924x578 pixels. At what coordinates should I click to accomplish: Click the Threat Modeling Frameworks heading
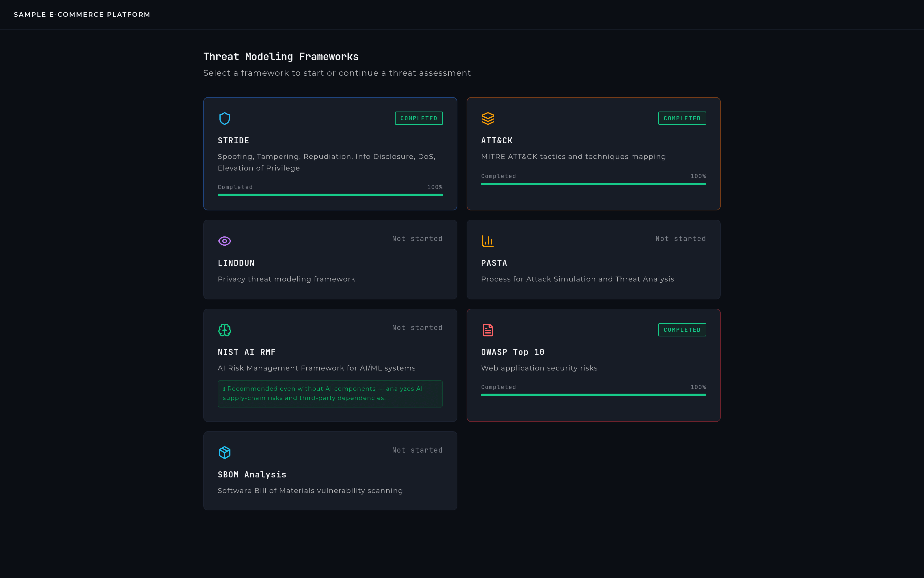[x=281, y=57]
